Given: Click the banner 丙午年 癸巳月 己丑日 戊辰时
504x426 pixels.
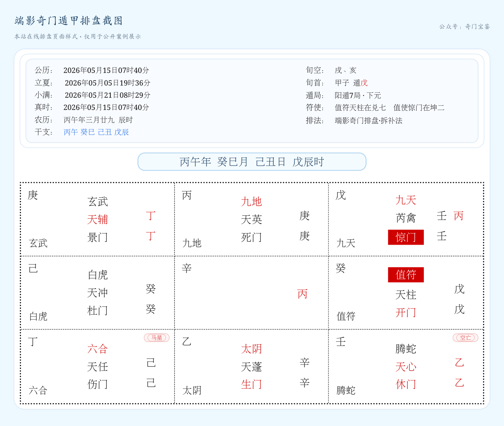Looking at the screenshot, I should 252,162.
